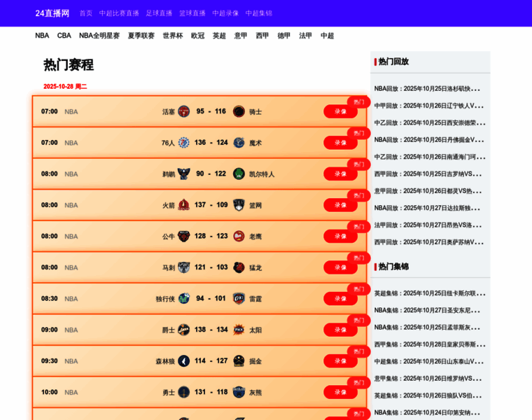
Task: Click the Grizzlies (灰熊) team logo
Action: 239,392
